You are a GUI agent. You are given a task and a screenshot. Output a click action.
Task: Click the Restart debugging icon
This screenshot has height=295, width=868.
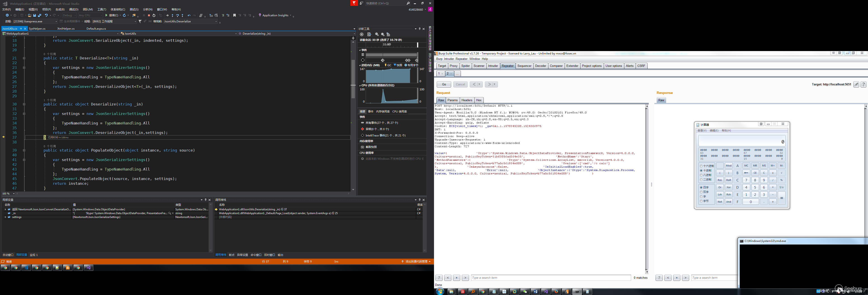tap(154, 16)
